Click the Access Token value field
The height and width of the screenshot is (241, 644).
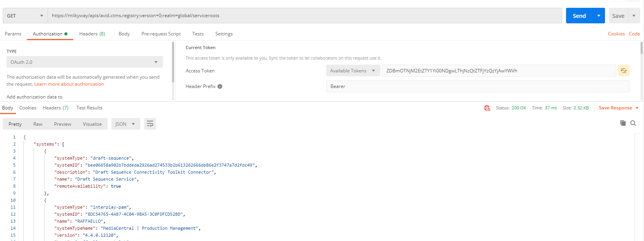(499, 70)
